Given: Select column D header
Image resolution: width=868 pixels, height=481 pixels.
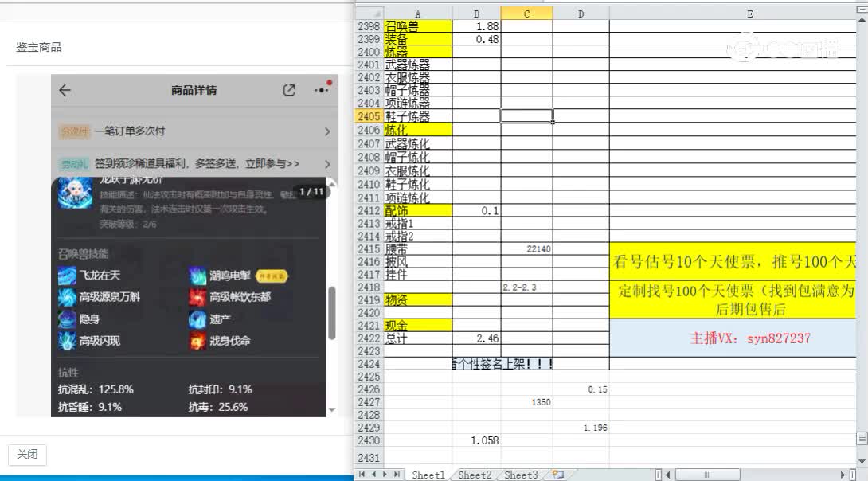Looking at the screenshot, I should click(581, 14).
